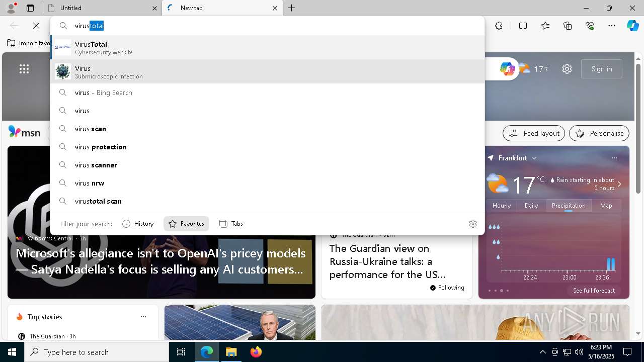This screenshot has width=644, height=362.
Task: Open the Microsoft OpenAI headline story
Action: point(161,261)
